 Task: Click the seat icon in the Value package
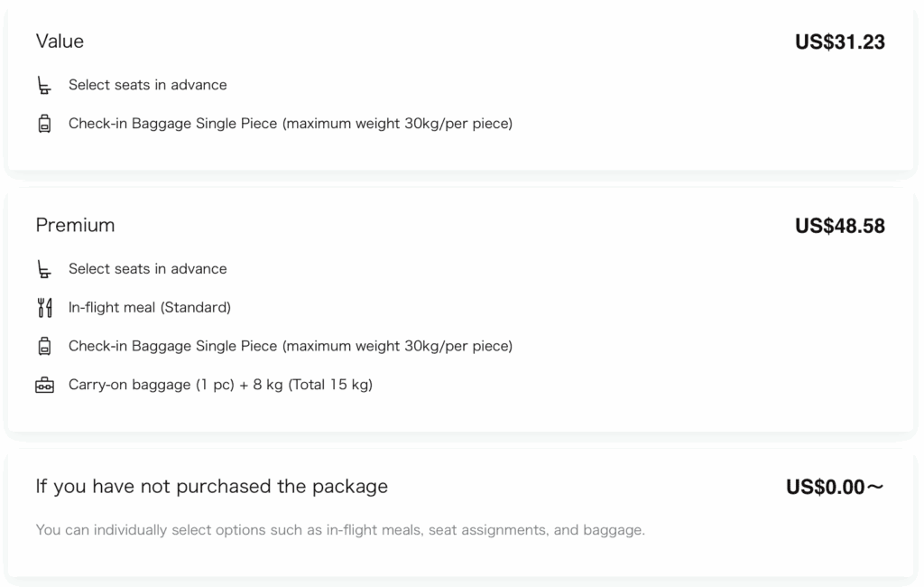(44, 86)
